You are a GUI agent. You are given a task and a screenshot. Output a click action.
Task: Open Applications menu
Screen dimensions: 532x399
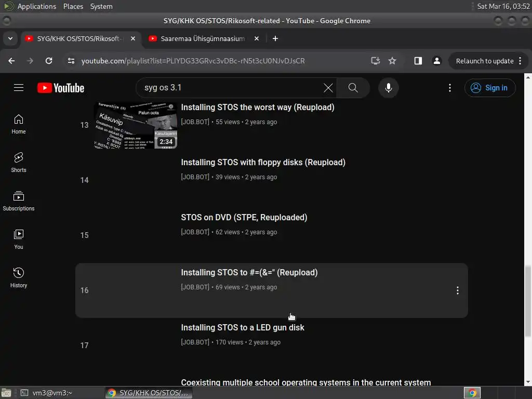tap(37, 6)
